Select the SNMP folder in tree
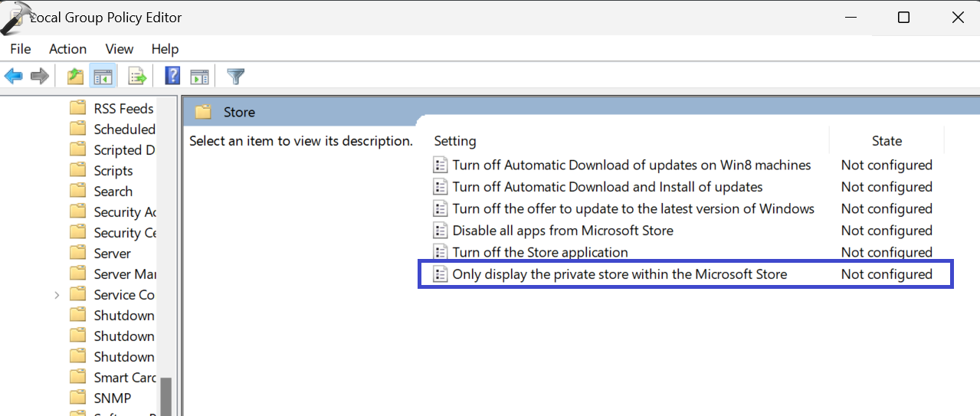The height and width of the screenshot is (416, 980). 112,398
